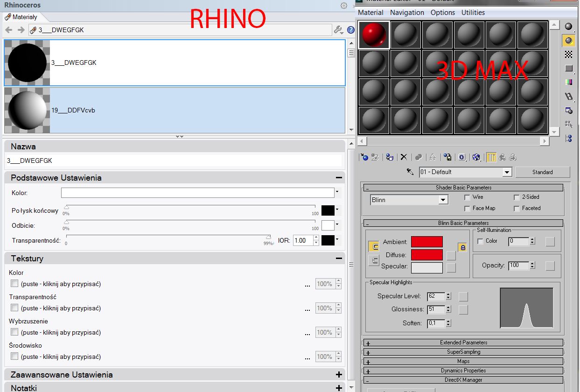
Task: Click Put to Library icon
Action: (x=447, y=157)
